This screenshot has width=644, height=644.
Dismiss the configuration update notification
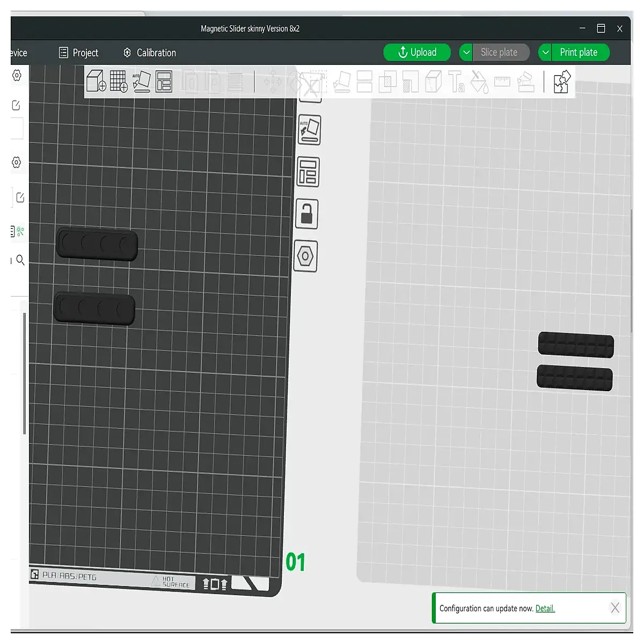(615, 608)
